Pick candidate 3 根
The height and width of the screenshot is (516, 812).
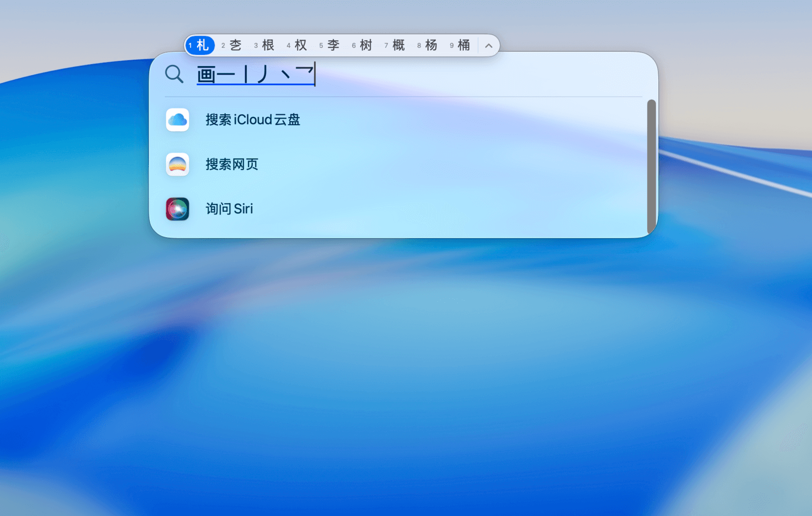pyautogui.click(x=265, y=45)
